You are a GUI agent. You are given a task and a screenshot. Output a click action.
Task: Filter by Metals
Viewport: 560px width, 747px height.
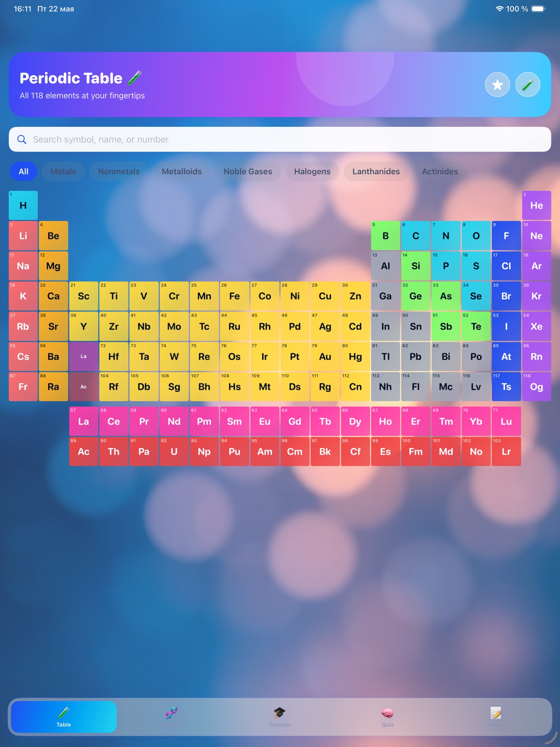[x=63, y=172]
